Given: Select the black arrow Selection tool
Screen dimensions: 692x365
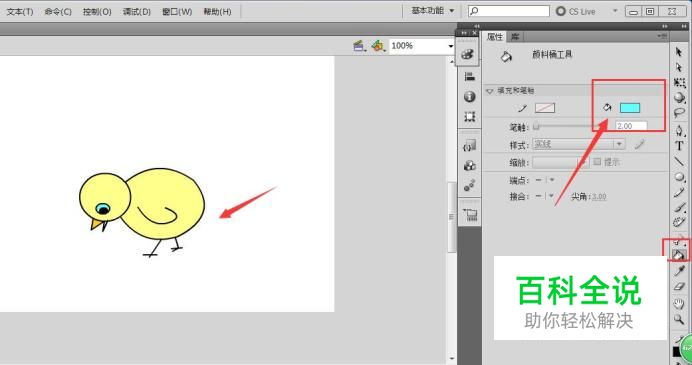Looking at the screenshot, I should click(x=679, y=52).
